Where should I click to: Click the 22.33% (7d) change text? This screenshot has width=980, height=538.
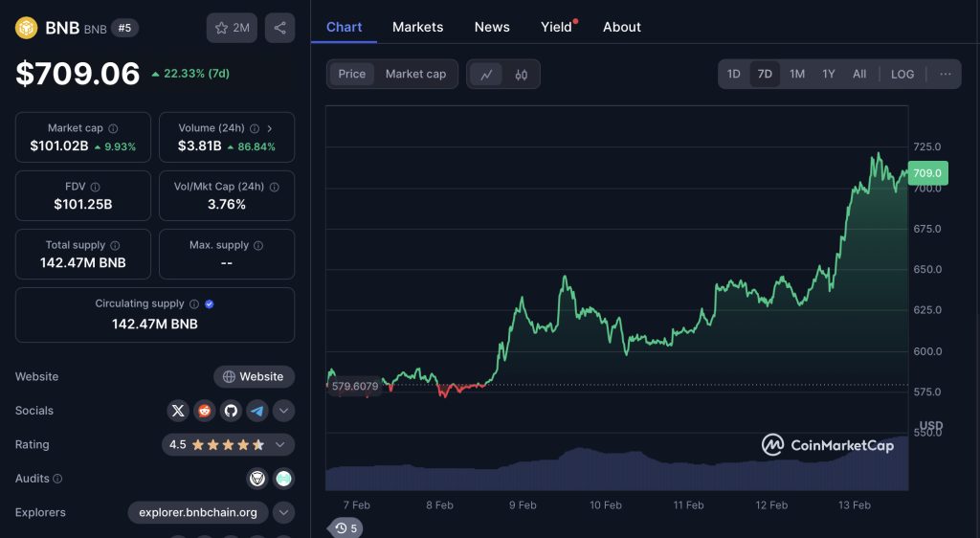point(196,74)
